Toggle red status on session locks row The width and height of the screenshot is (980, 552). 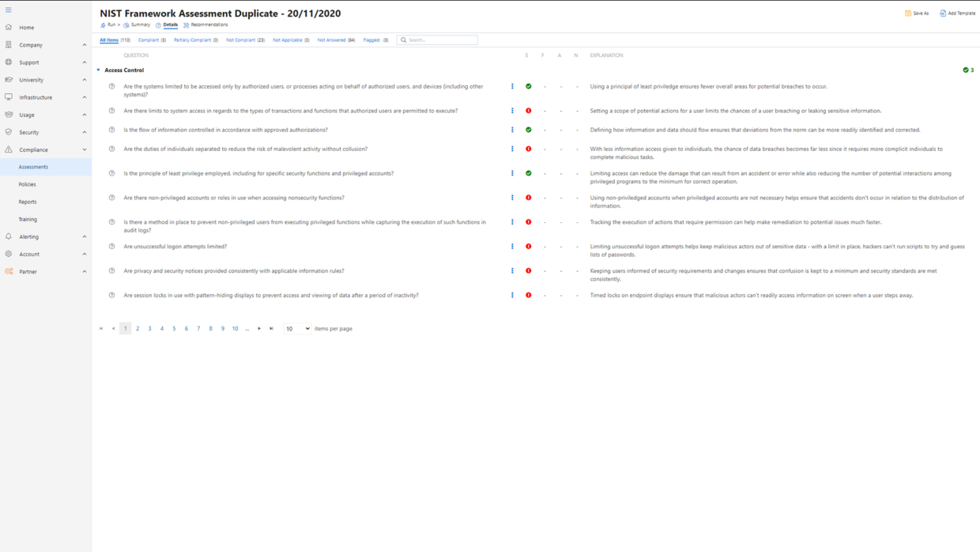(529, 296)
